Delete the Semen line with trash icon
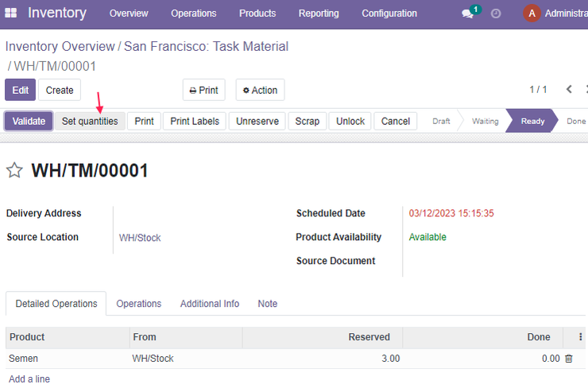Viewport: 588px width, 388px height. [569, 359]
